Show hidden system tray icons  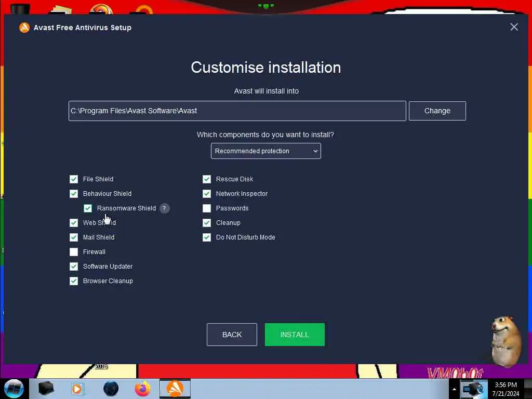tap(454, 389)
